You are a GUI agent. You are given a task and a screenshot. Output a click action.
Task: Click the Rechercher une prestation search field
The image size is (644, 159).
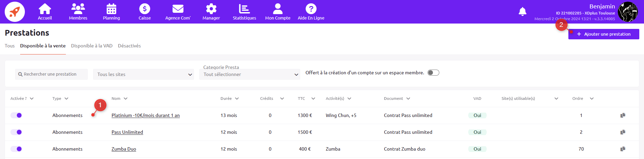click(51, 74)
